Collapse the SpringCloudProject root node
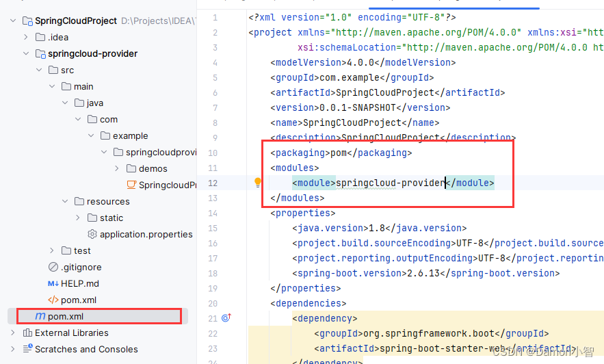This screenshot has width=604, height=364. tap(13, 21)
